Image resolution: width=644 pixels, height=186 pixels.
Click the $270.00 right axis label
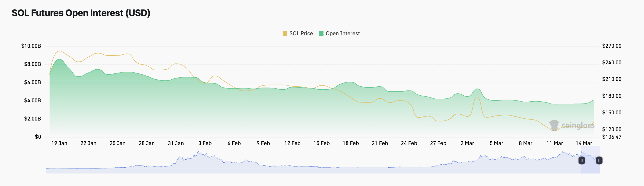[x=611, y=46]
